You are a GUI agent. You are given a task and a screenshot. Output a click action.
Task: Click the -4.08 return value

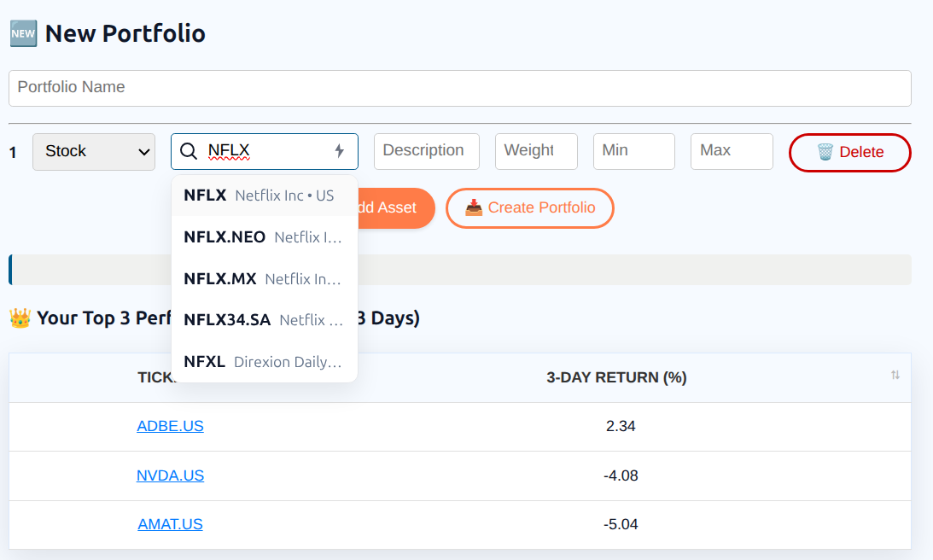(621, 475)
